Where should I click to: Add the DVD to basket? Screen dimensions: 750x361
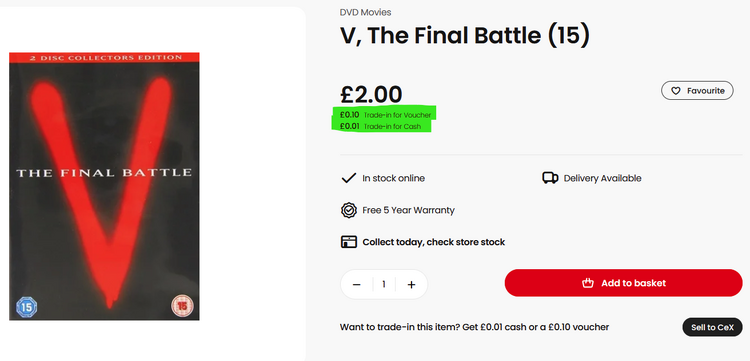coord(623,283)
